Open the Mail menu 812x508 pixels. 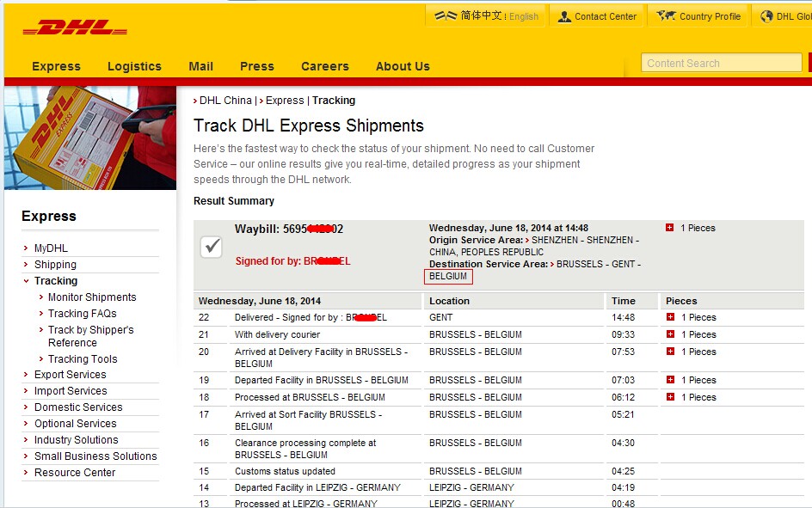[201, 66]
